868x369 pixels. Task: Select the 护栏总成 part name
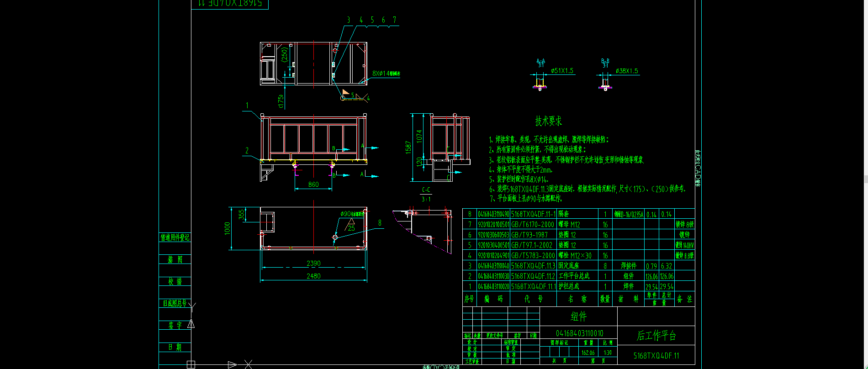pyautogui.click(x=569, y=286)
